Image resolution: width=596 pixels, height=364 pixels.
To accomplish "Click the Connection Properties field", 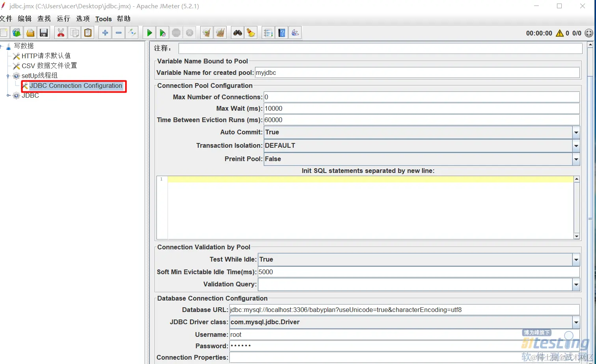I will point(404,357).
